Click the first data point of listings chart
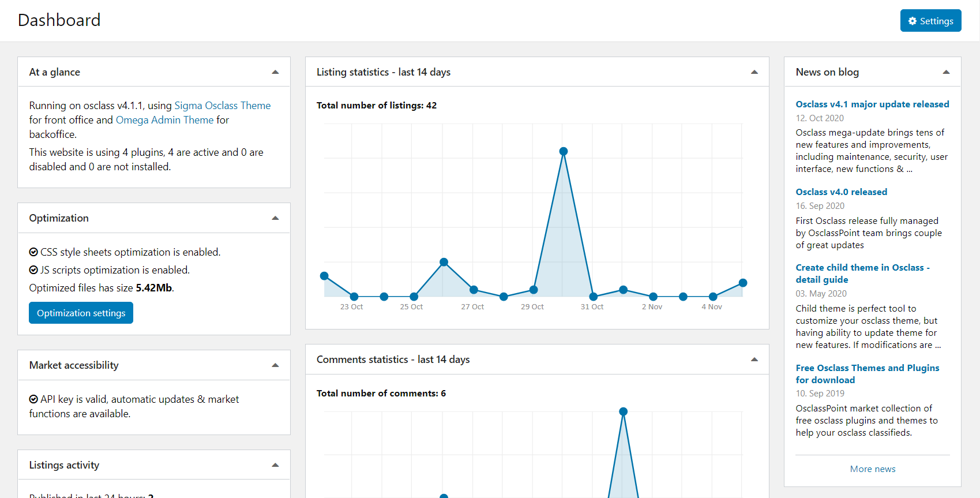This screenshot has width=980, height=498. tap(324, 276)
